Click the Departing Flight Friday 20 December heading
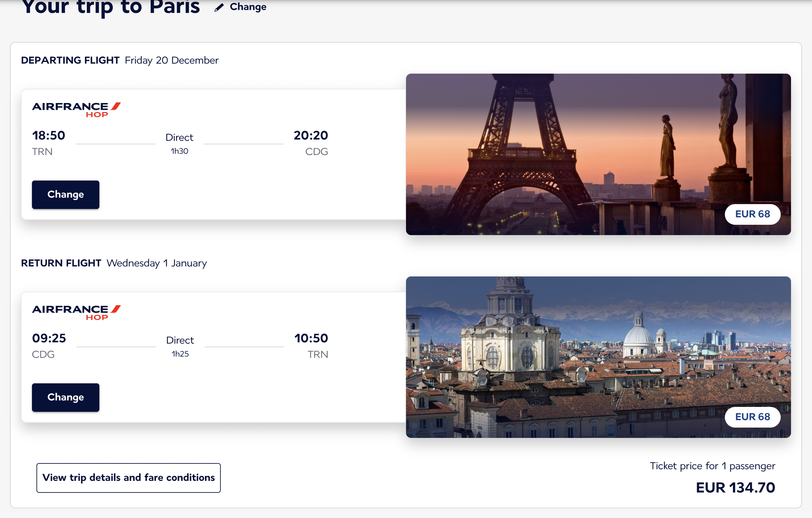The image size is (812, 518). (x=120, y=60)
